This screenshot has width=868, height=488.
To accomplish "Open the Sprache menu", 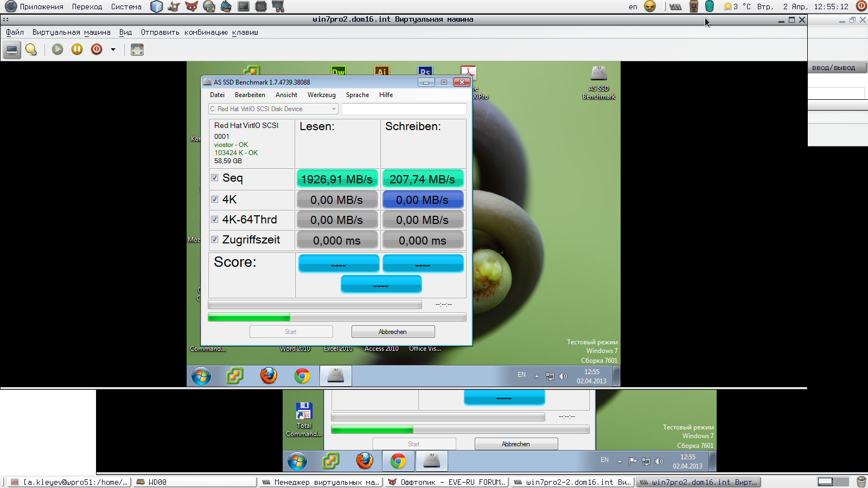I will click(x=357, y=95).
